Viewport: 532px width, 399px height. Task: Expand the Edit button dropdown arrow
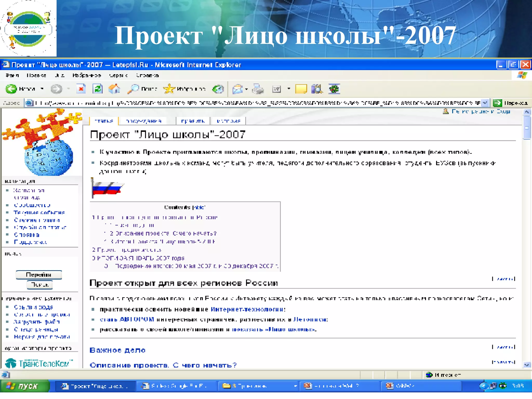tap(289, 89)
